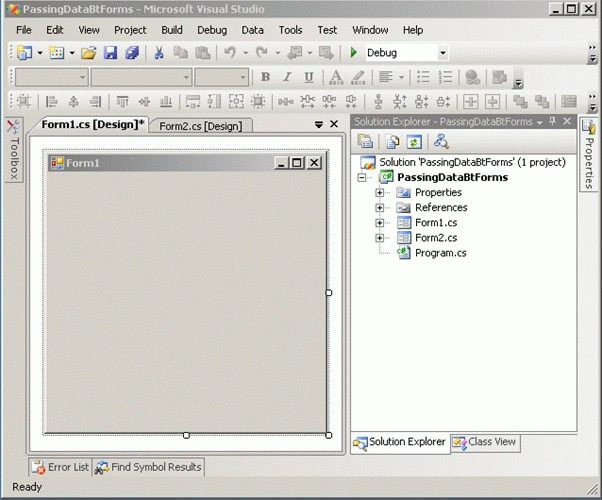602x500 pixels.
Task: Open the font size combo box
Action: click(x=222, y=77)
